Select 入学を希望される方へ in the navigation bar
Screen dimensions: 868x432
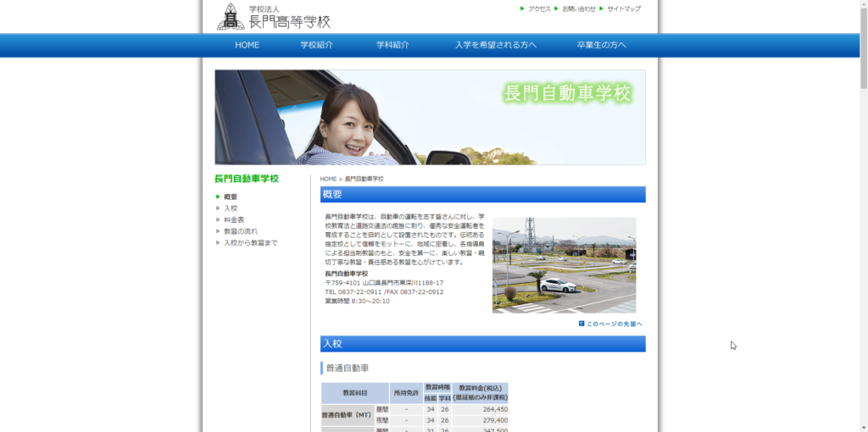tap(495, 46)
